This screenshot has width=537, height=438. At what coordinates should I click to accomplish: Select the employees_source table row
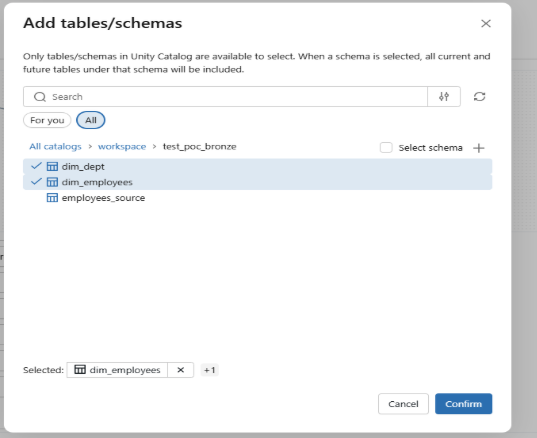[x=258, y=198]
